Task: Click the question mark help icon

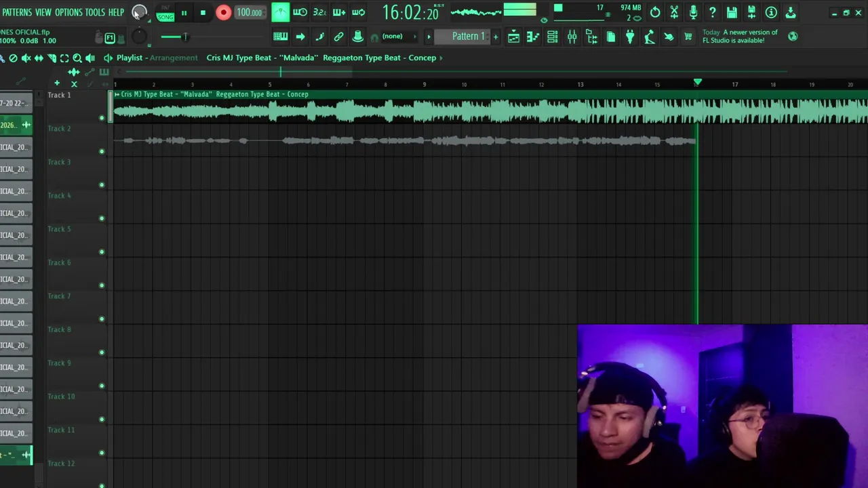Action: [x=712, y=12]
